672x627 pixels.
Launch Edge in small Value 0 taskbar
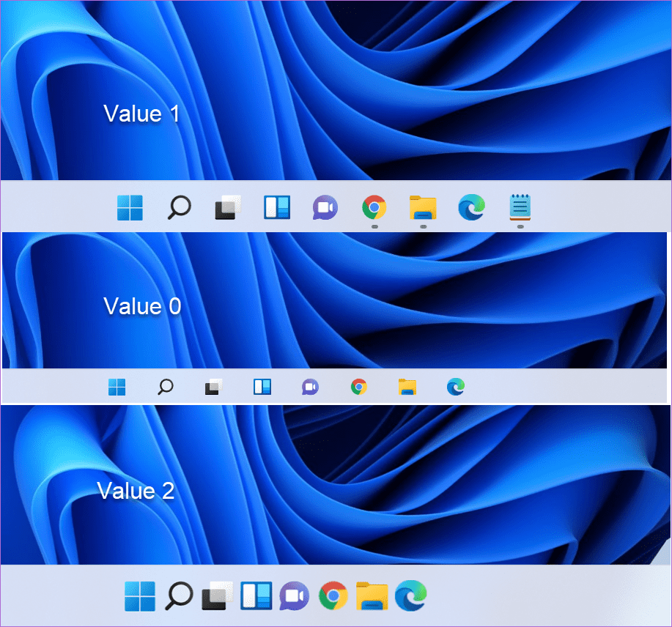click(x=456, y=387)
